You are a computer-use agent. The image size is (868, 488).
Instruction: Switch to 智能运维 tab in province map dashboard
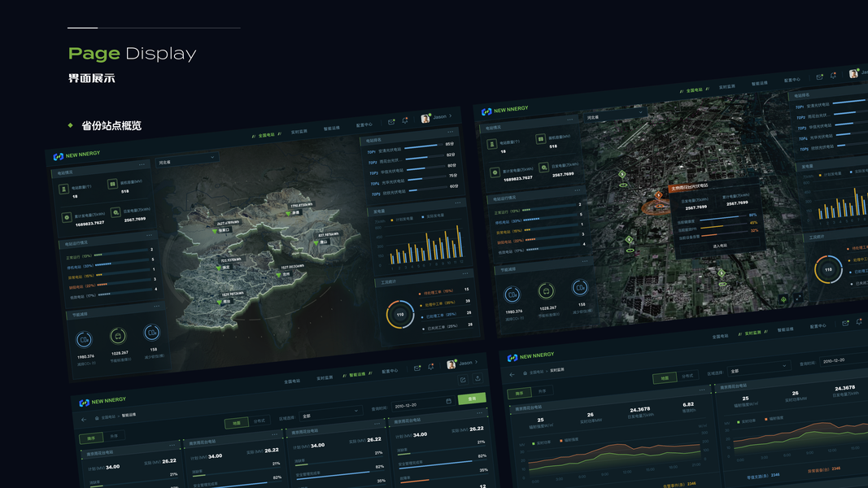[x=332, y=129]
